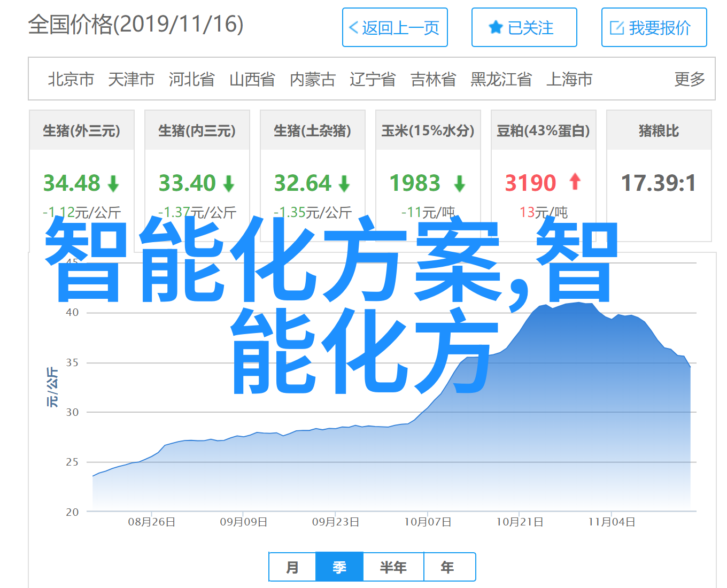Click the 3190 soybean meal value
The image size is (727, 588).
click(531, 183)
